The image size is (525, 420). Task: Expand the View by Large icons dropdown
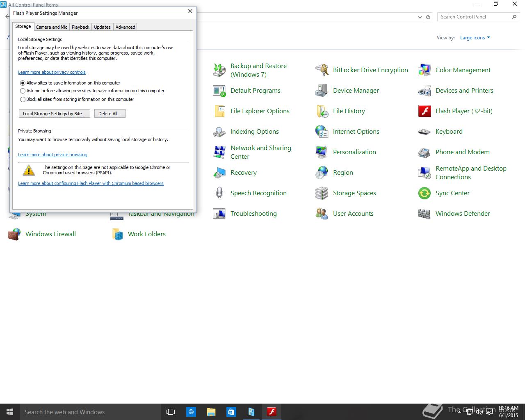pyautogui.click(x=475, y=38)
